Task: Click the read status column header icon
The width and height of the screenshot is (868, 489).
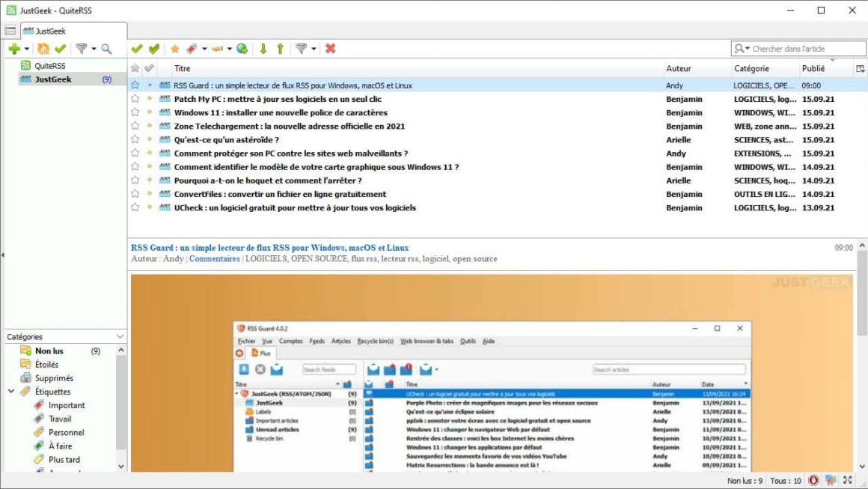Action: point(149,69)
